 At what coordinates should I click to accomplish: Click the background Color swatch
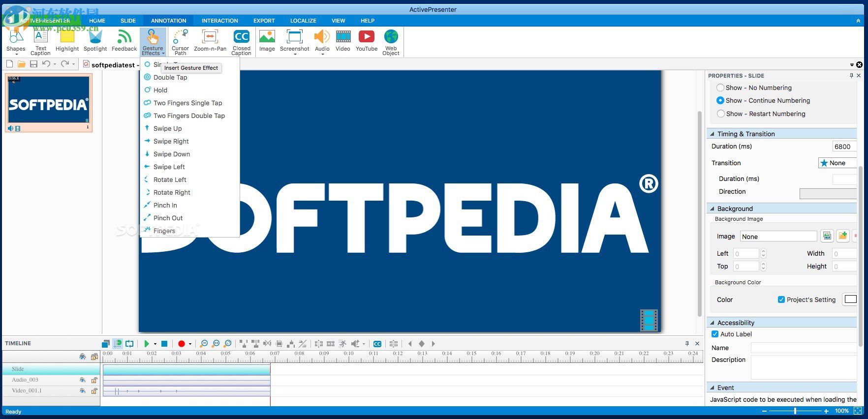tap(850, 299)
